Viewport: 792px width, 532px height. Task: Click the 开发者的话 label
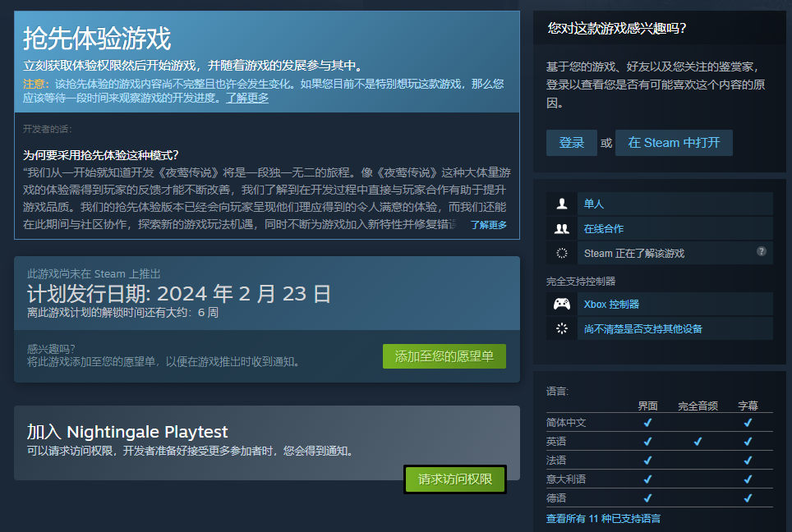pos(48,129)
